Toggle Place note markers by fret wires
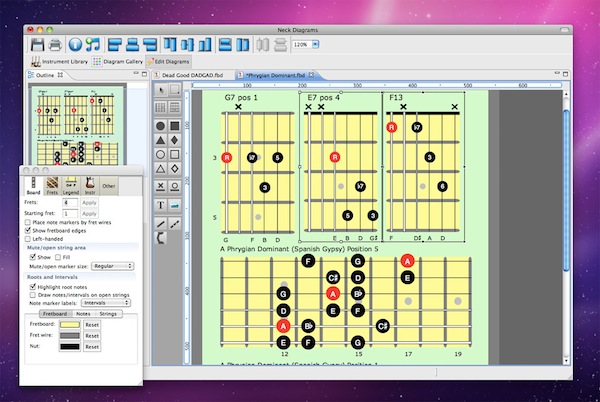 pyautogui.click(x=28, y=222)
